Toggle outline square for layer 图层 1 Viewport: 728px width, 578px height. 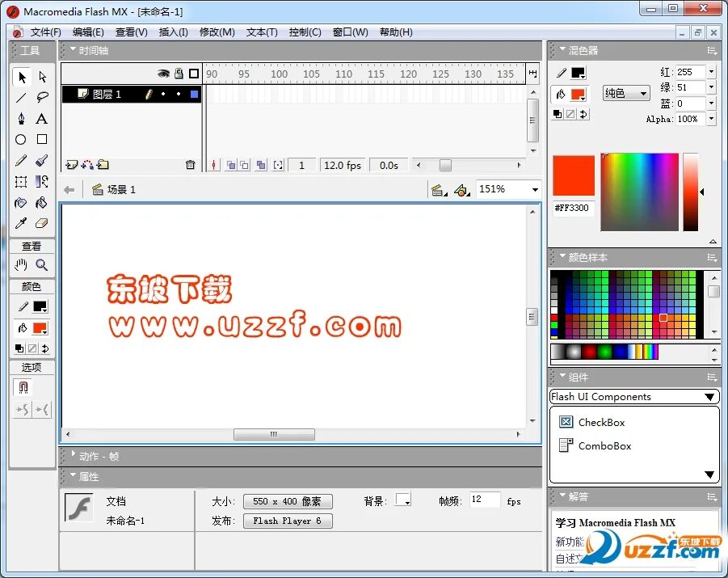(x=194, y=95)
